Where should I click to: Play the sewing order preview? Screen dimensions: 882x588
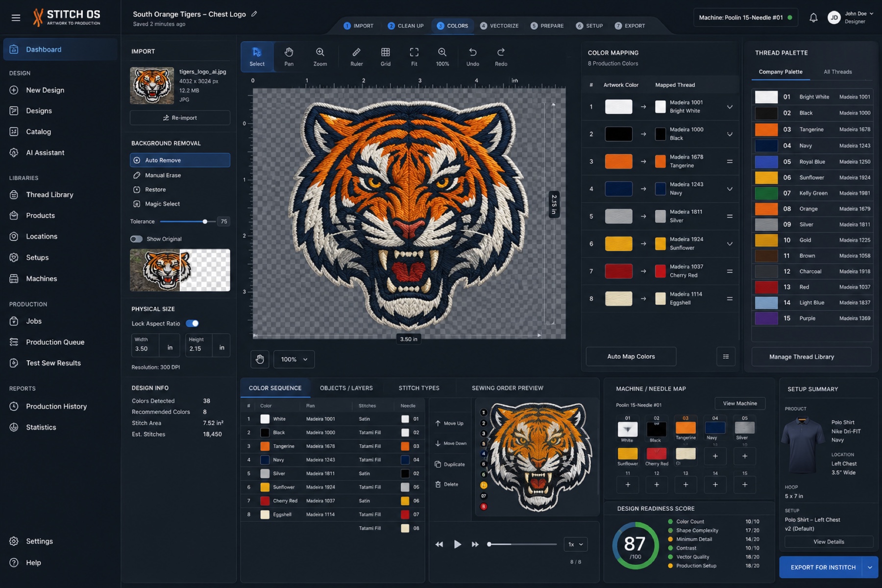(457, 544)
